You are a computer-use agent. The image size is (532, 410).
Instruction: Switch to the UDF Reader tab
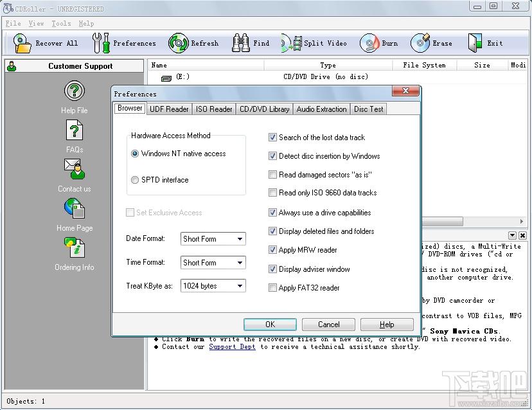point(169,109)
